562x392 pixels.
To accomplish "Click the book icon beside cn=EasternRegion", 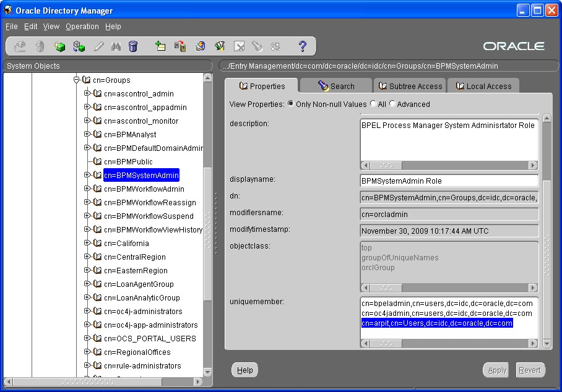I will coord(98,270).
